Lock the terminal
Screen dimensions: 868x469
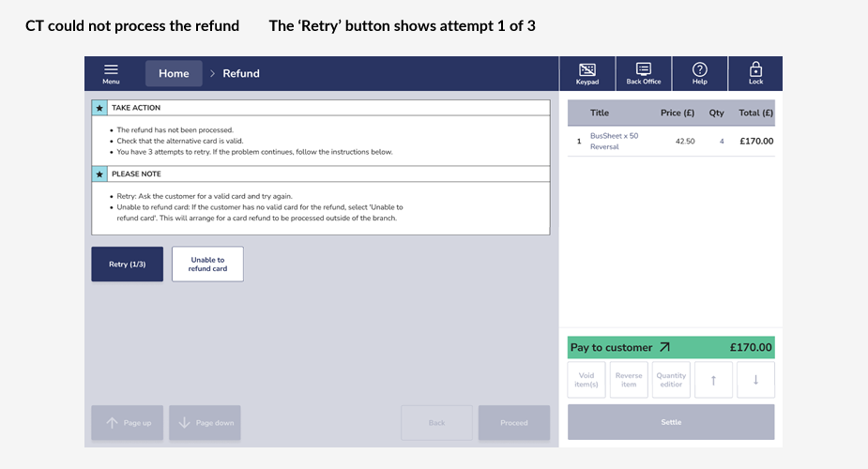coord(755,73)
